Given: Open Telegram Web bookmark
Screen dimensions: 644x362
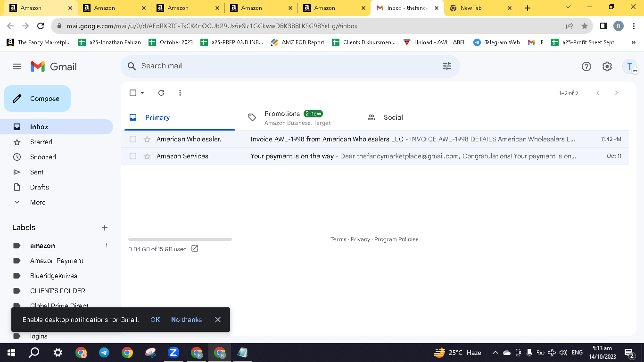Looking at the screenshot, I should click(496, 42).
